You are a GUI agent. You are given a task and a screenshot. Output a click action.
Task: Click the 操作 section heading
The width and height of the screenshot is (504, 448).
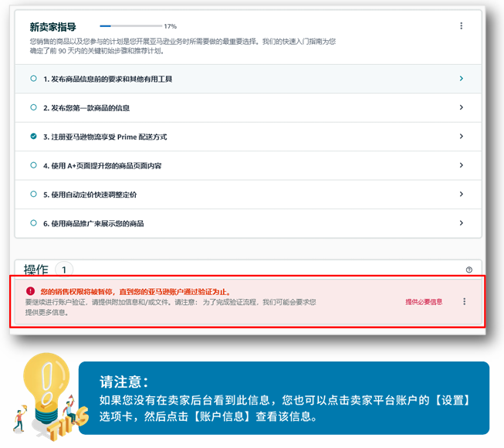(36, 270)
